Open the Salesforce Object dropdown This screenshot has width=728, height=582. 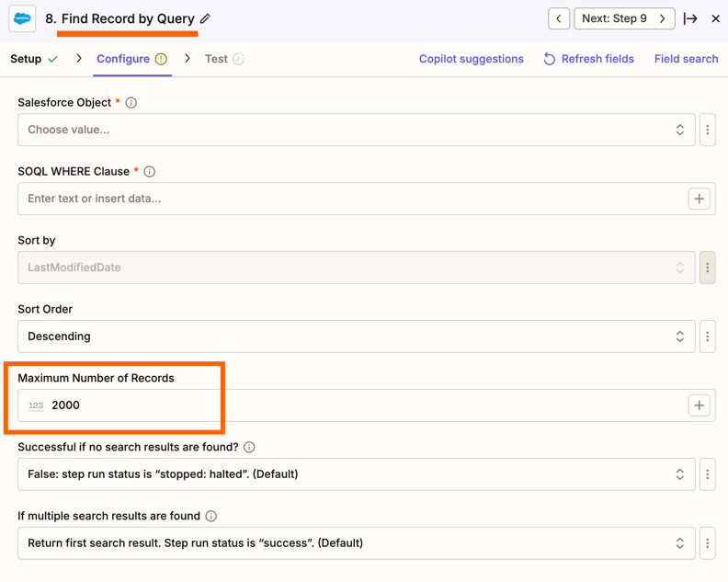(x=356, y=130)
